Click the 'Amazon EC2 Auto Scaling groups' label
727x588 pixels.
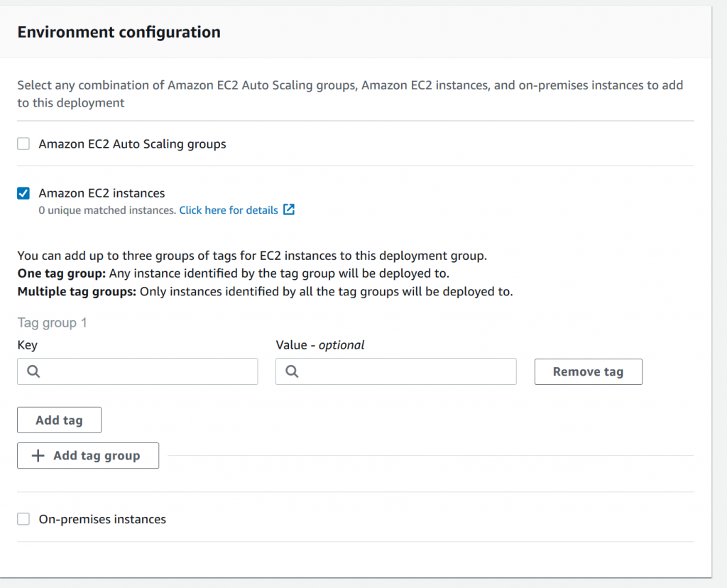132,143
